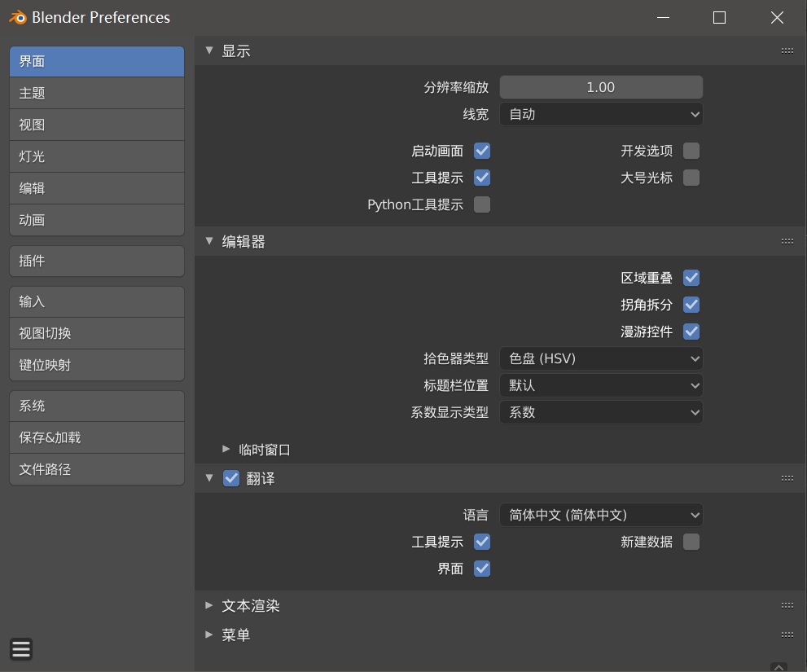Click the drag grip dots on 文本渲染 panel
Screen dimensions: 807x672
787,605
